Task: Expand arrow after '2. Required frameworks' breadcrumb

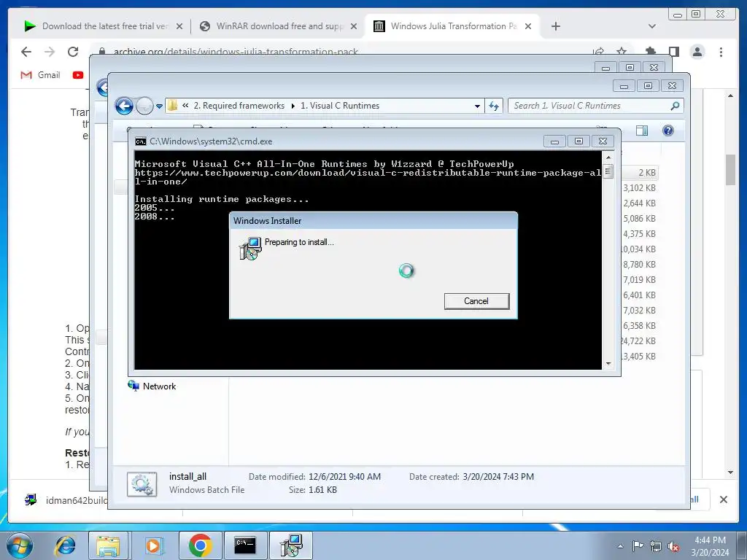Action: 293,106
